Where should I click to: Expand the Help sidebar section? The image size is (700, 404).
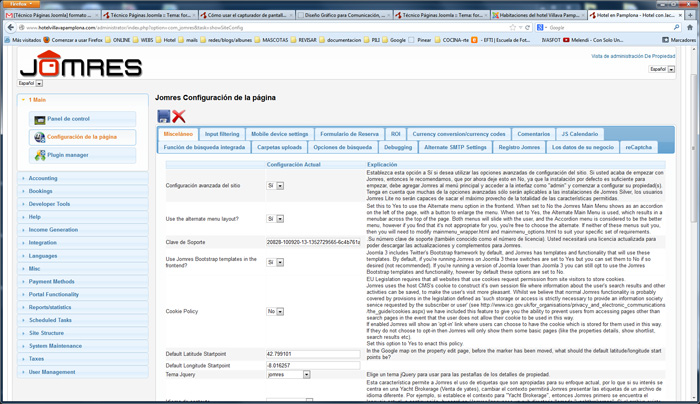[83, 217]
